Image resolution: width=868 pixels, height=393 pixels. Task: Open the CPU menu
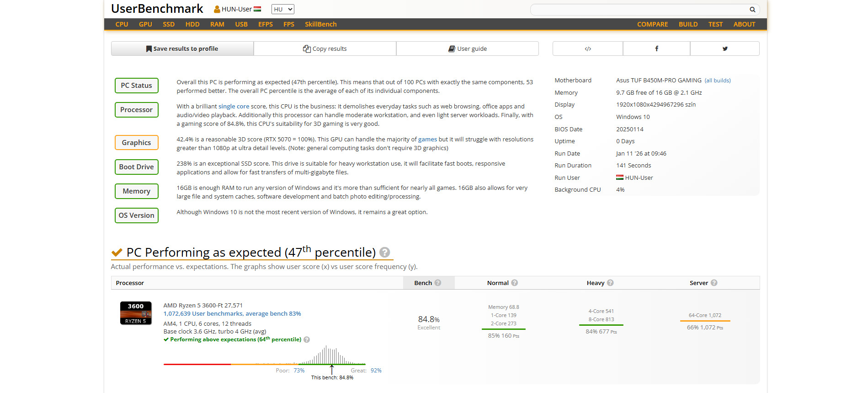pyautogui.click(x=122, y=24)
